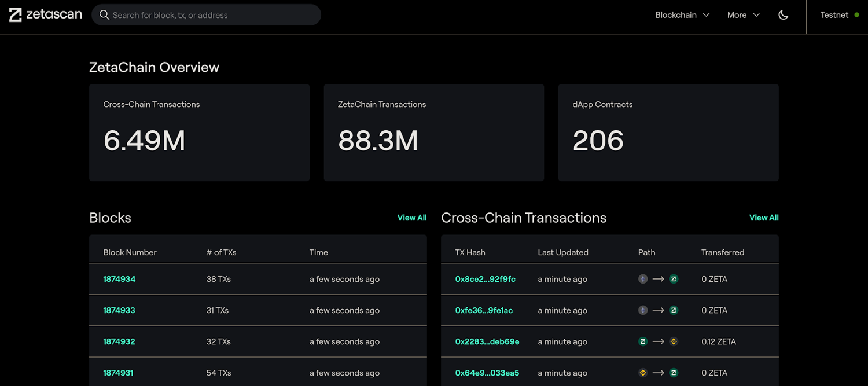868x386 pixels.
Task: Open View All for Cross-Chain Transactions
Action: tap(764, 218)
